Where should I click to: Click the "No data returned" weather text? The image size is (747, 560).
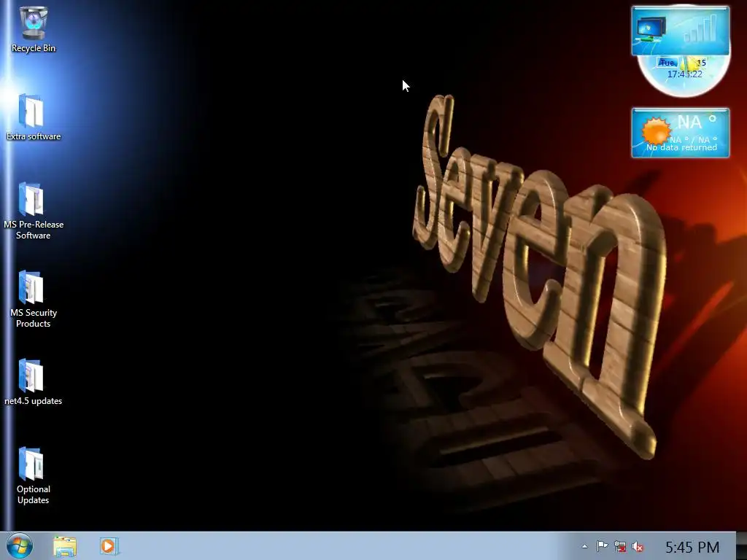point(681,147)
